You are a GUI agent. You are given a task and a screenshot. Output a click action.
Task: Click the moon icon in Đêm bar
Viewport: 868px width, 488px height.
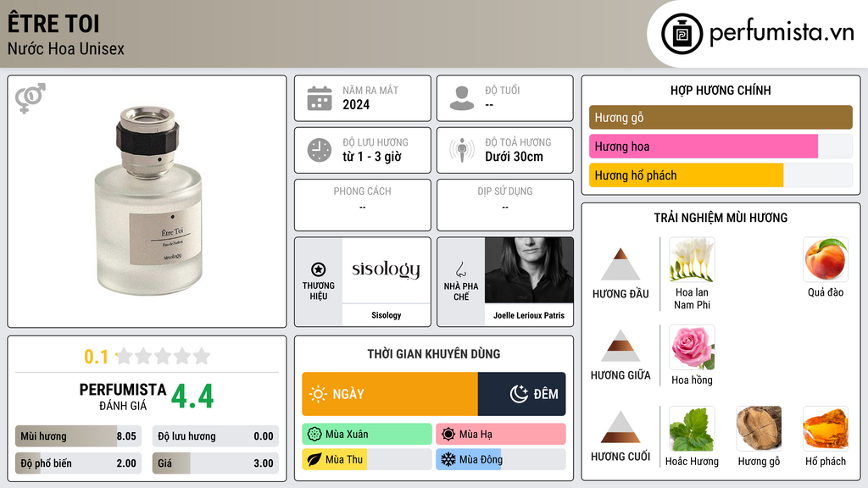tap(519, 394)
